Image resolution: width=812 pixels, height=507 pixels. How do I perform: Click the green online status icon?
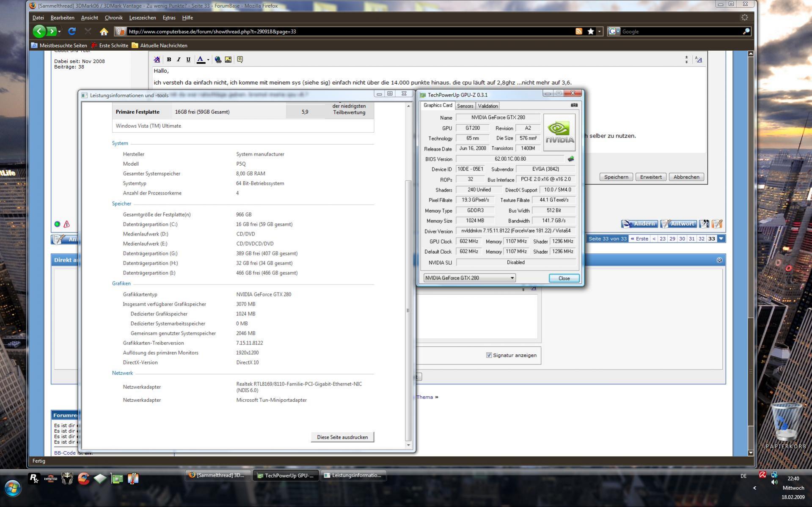tap(57, 224)
